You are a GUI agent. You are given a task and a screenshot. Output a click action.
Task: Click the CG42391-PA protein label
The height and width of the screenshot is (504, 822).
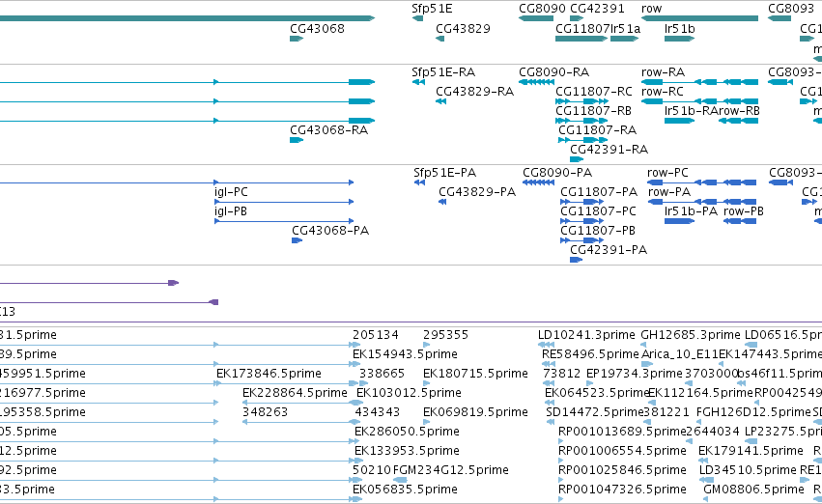(609, 250)
